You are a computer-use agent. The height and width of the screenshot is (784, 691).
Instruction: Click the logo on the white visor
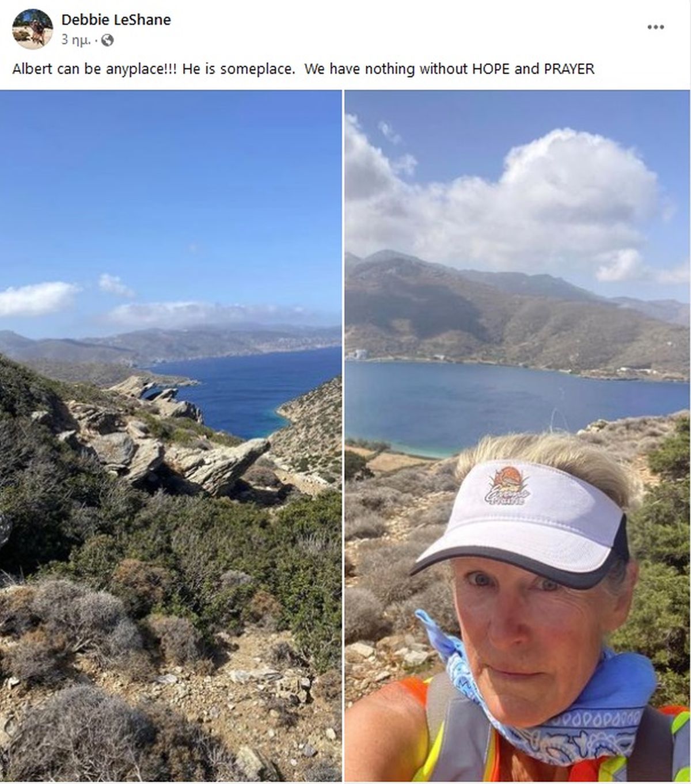507,486
